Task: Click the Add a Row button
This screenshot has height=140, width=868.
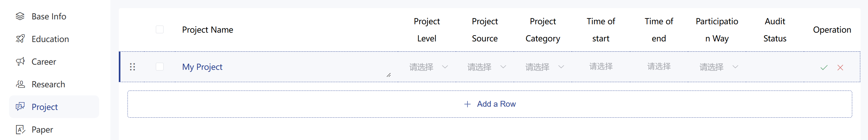Action: (490, 104)
